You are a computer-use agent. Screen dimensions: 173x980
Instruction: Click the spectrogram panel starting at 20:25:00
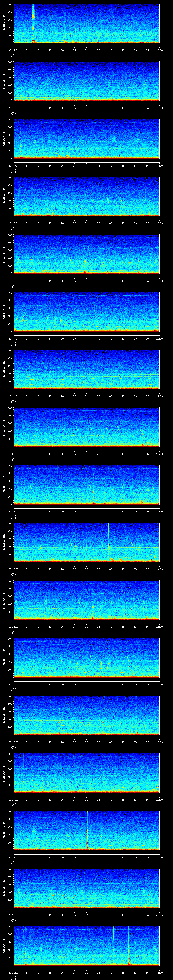click(87, 658)
